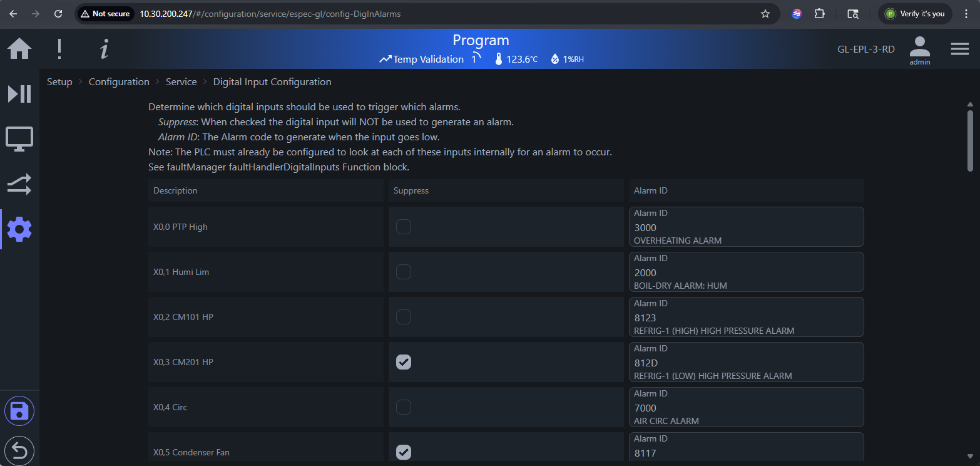Go to the Home screen icon
This screenshot has height=466, width=980.
tap(19, 48)
